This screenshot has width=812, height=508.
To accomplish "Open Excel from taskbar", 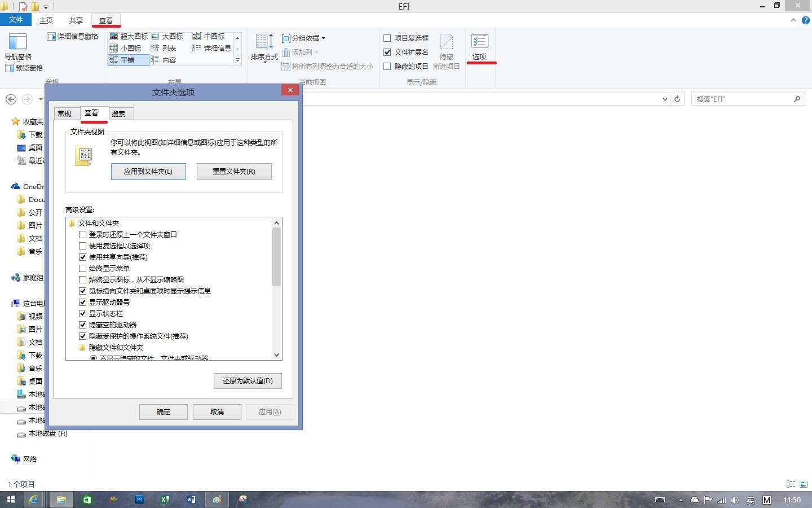I will click(x=165, y=500).
